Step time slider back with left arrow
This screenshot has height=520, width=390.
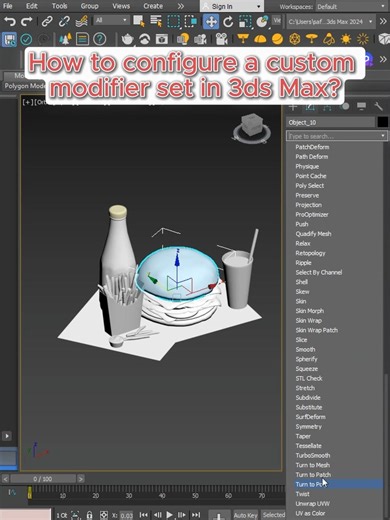[5, 479]
